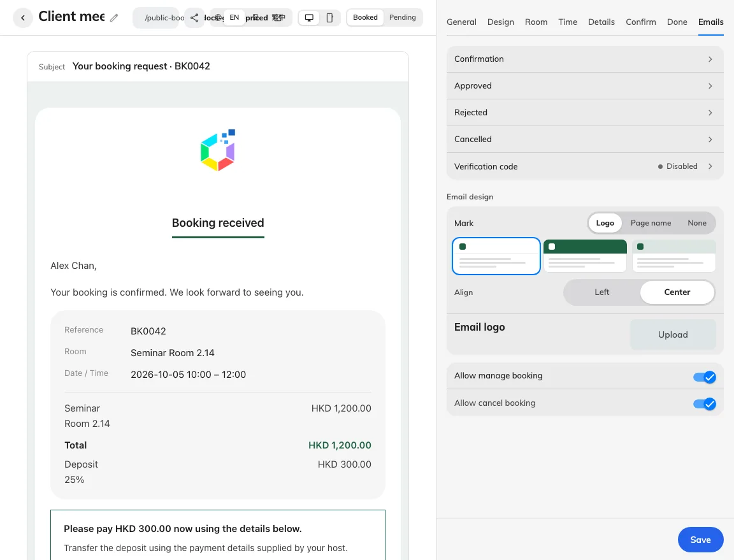Expand the Confirmation email section
734x560 pixels.
tap(585, 59)
